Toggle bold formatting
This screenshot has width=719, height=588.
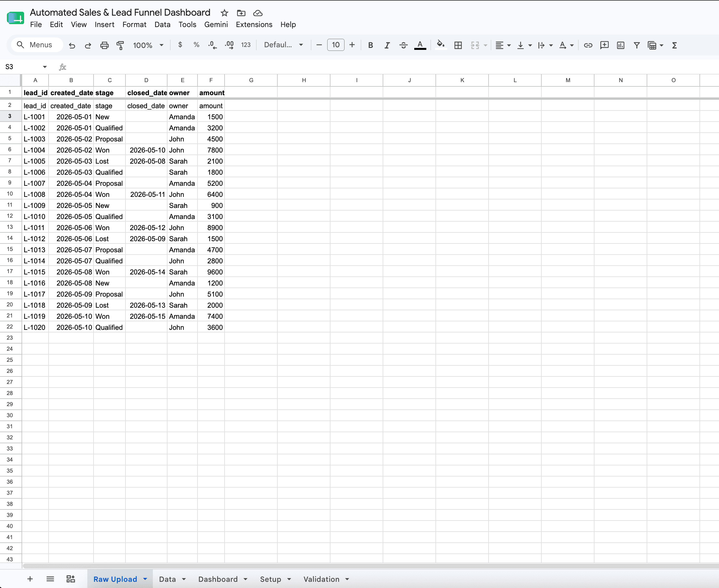pos(371,45)
